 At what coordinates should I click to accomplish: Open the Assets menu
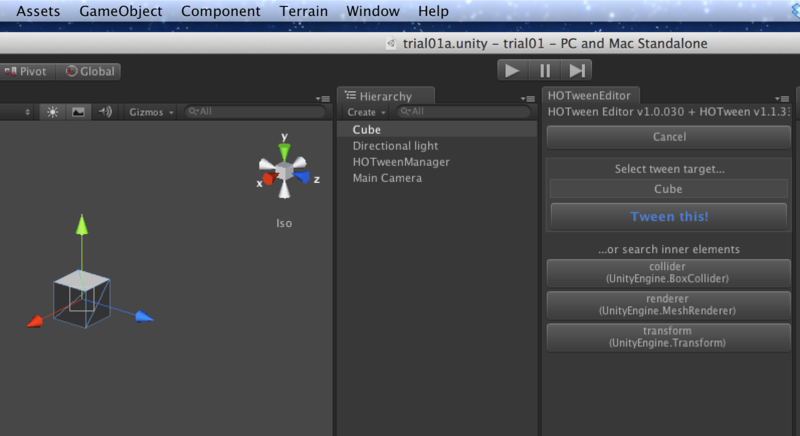click(x=38, y=11)
